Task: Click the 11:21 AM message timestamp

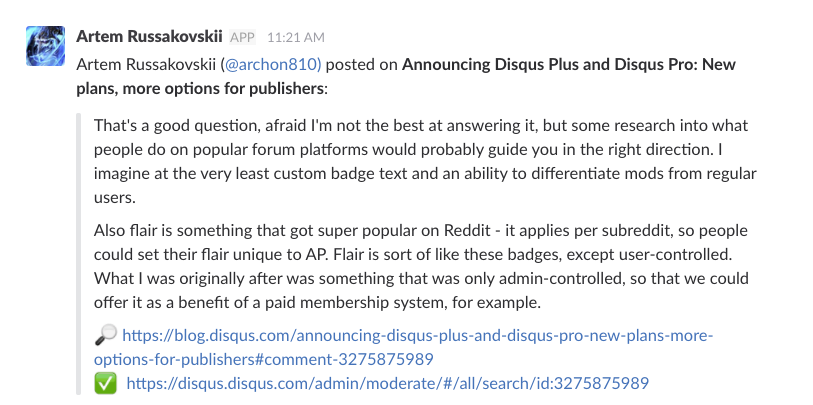Action: click(x=296, y=38)
